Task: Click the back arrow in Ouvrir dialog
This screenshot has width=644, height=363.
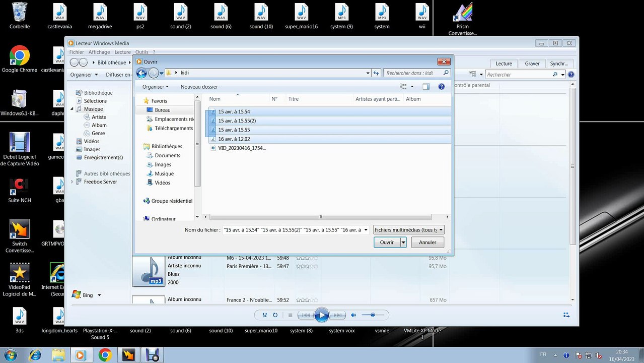Action: coord(141,73)
